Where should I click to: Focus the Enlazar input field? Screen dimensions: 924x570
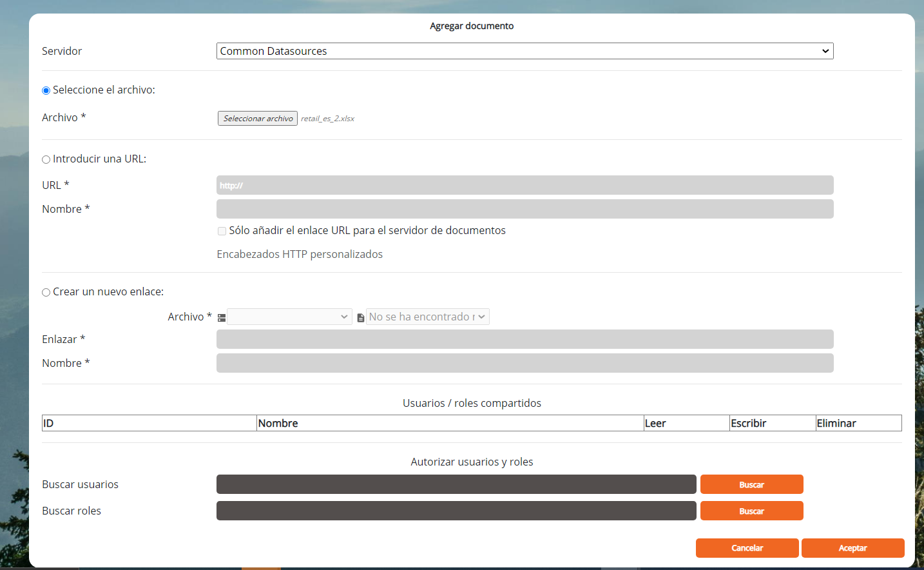525,339
